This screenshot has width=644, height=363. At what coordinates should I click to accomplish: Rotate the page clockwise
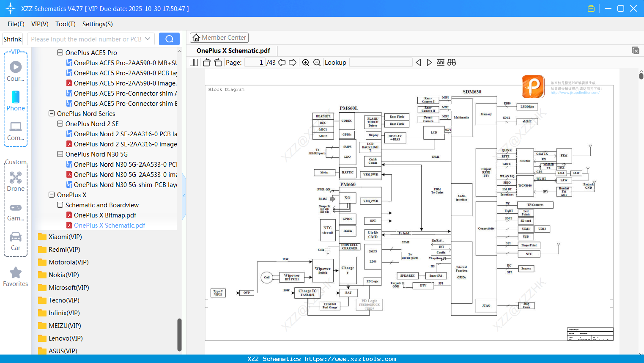click(217, 62)
